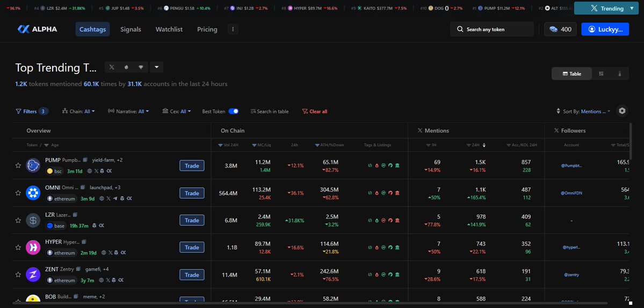Open the @OmniFDN account link
The image size is (644, 308).
[x=571, y=193]
